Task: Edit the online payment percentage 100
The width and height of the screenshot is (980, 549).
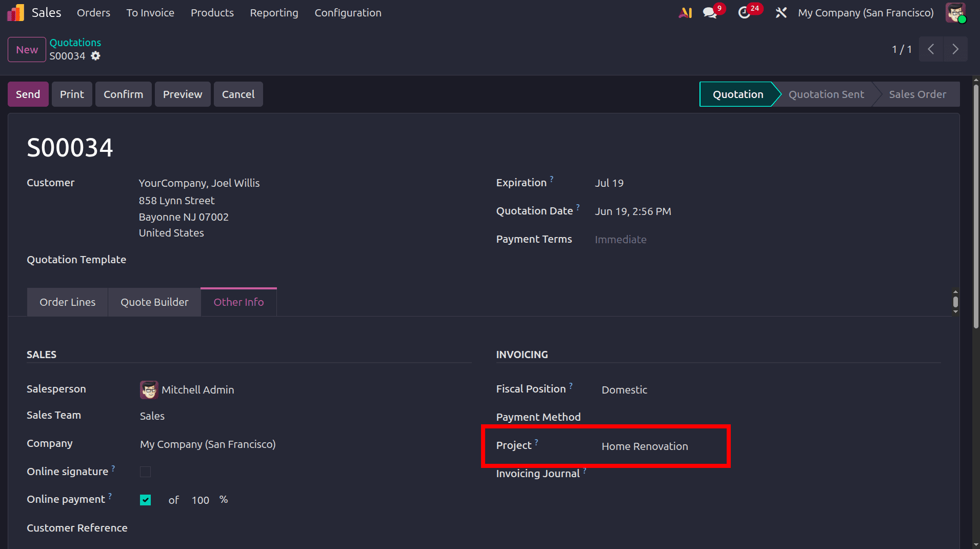Action: [201, 500]
